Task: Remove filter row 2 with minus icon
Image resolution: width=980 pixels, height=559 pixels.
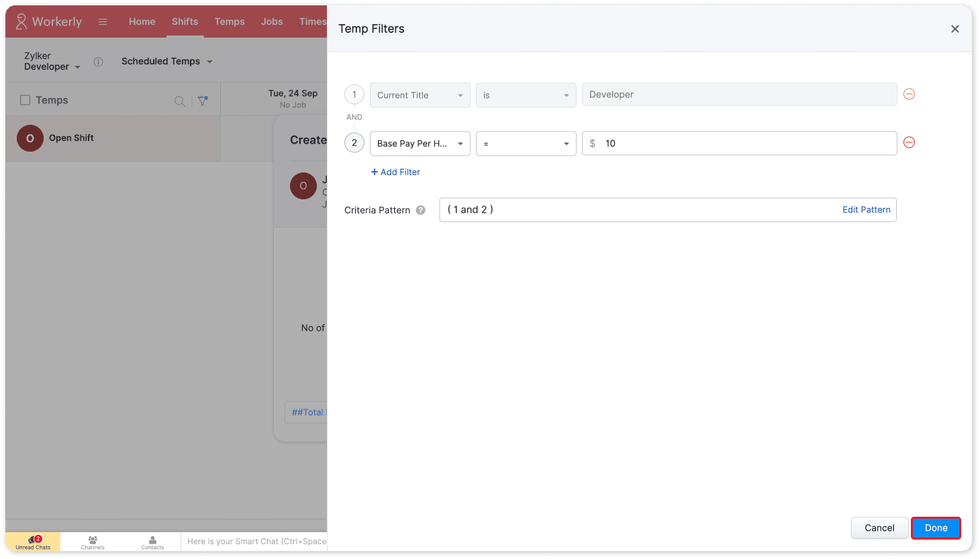Action: [x=910, y=142]
